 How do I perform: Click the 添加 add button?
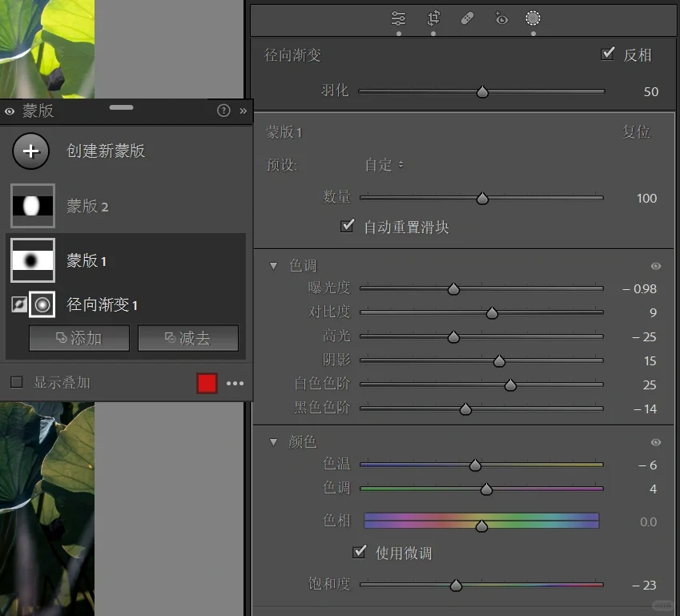tap(79, 338)
